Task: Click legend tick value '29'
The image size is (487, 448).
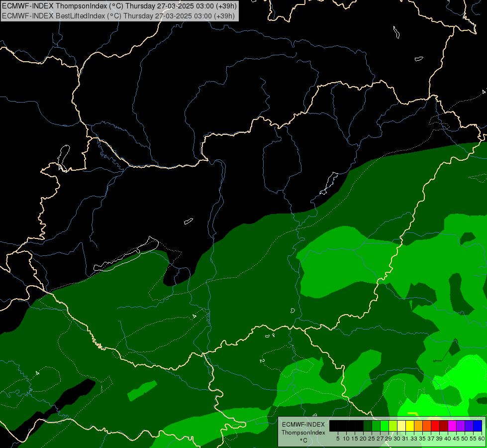Action: pyautogui.click(x=389, y=439)
